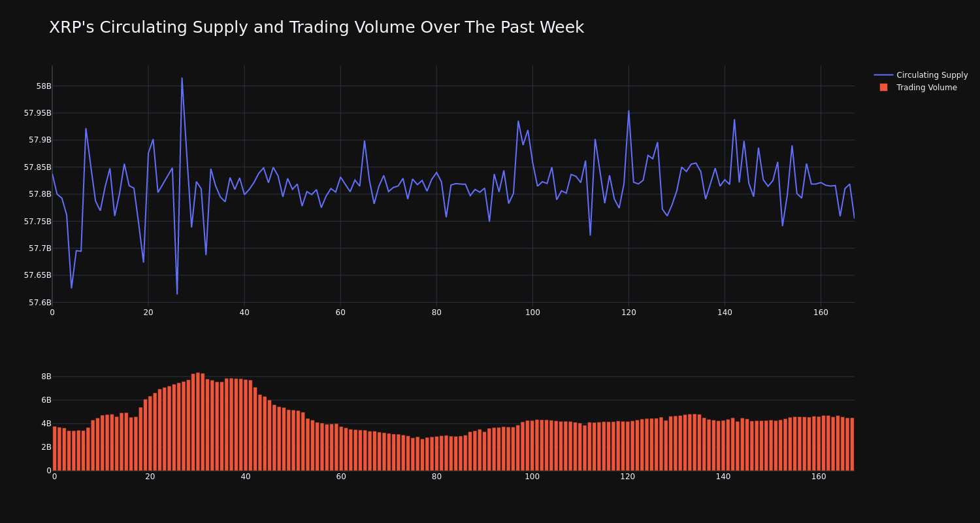Click the 57.75B y-axis label

[37, 222]
